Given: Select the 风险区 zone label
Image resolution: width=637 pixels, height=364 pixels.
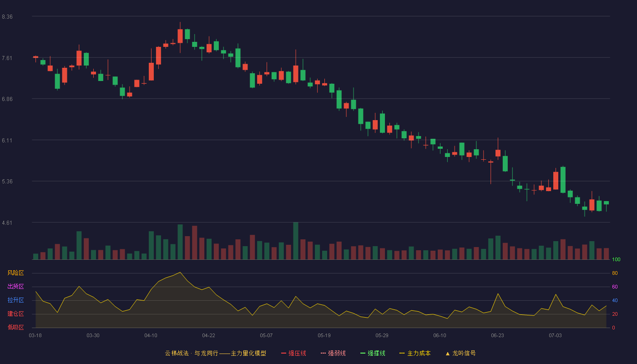Looking at the screenshot, I should (15, 273).
